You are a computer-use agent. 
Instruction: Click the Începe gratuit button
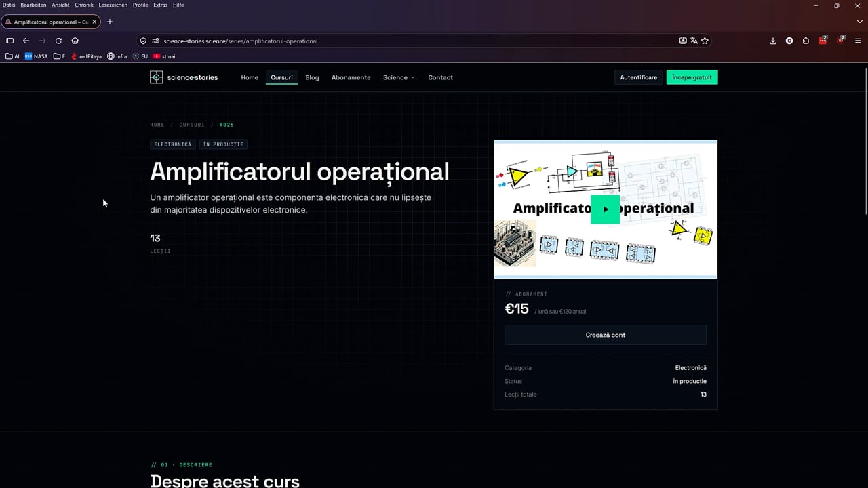click(692, 77)
